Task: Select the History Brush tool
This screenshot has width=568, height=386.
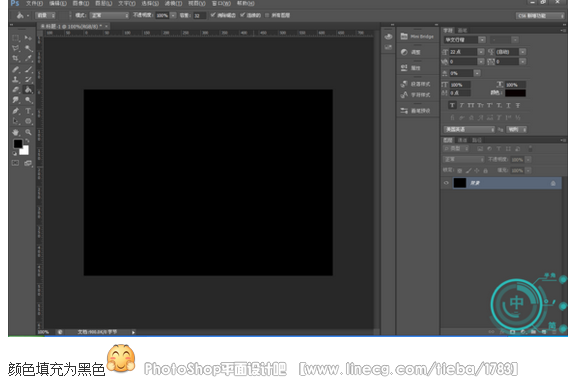Action: click(x=28, y=79)
